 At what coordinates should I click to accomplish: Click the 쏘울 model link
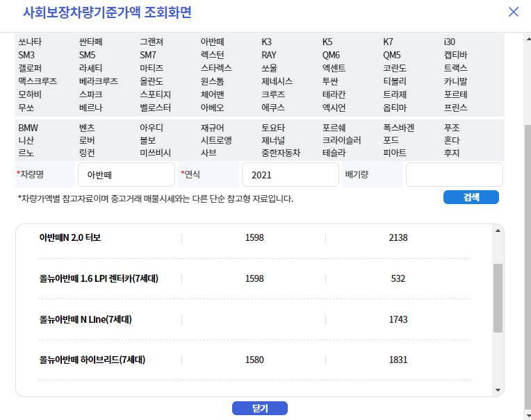269,68
